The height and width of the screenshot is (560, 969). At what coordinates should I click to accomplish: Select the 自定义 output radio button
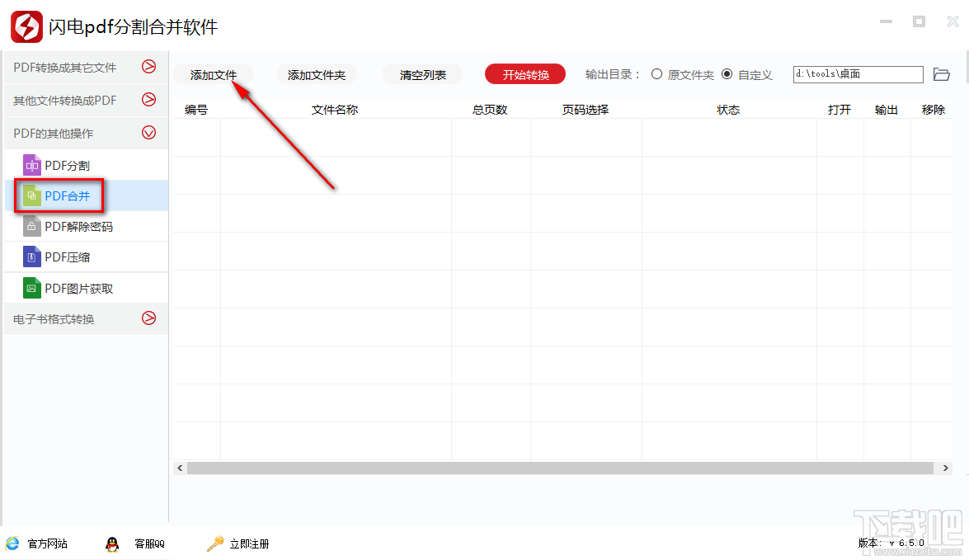tap(727, 73)
